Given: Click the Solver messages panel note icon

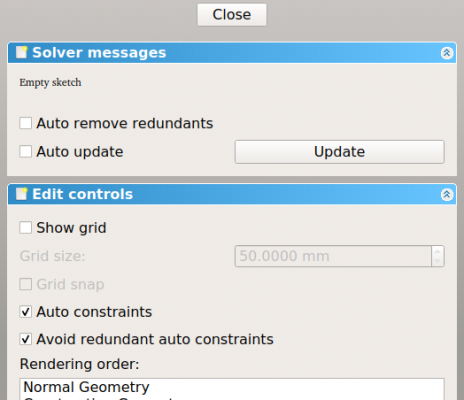Looking at the screenshot, I should pos(22,52).
